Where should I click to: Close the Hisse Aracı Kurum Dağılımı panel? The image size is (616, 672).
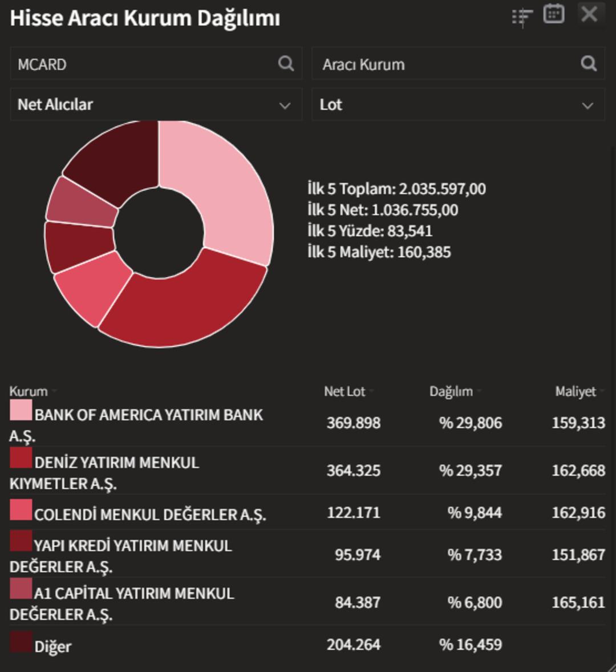tap(589, 14)
